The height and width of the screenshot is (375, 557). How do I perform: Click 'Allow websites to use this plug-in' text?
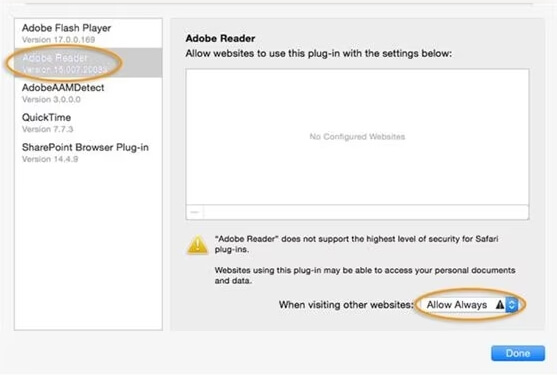click(x=319, y=54)
